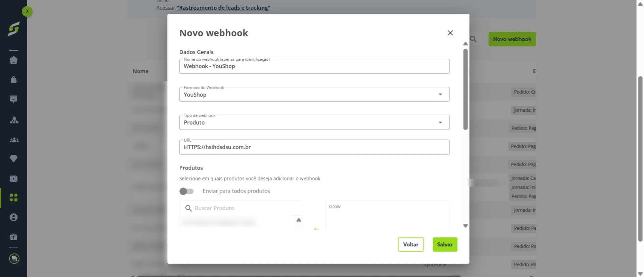Open the chat support icon in sidebar

[x=14, y=259]
